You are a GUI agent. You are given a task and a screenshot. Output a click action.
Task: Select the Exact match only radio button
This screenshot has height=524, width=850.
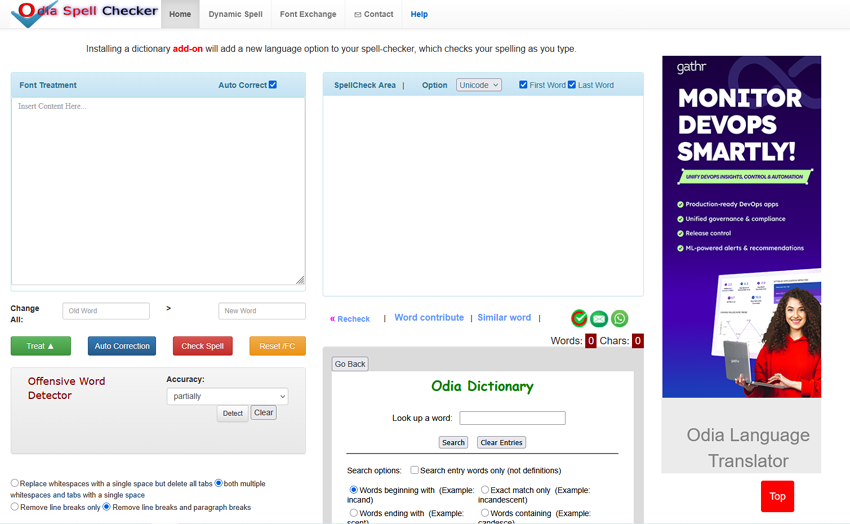484,490
